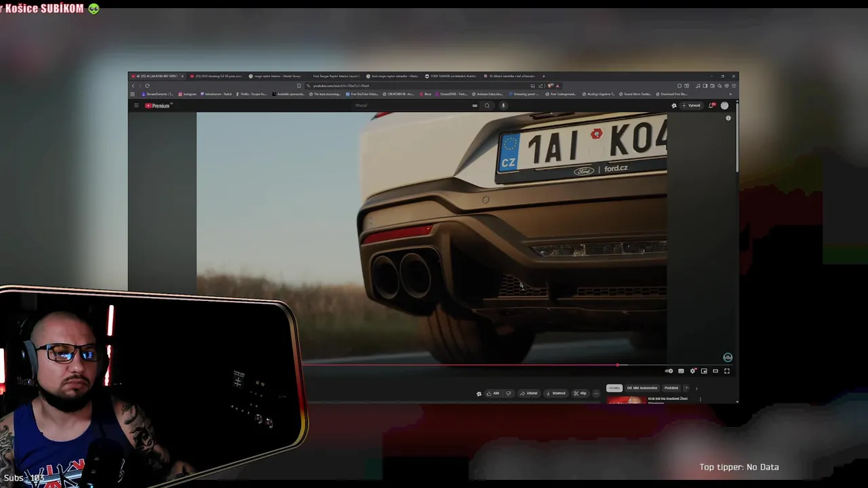The image size is (868, 488).
Task: Enter fullscreen in the video player
Action: pos(727,371)
